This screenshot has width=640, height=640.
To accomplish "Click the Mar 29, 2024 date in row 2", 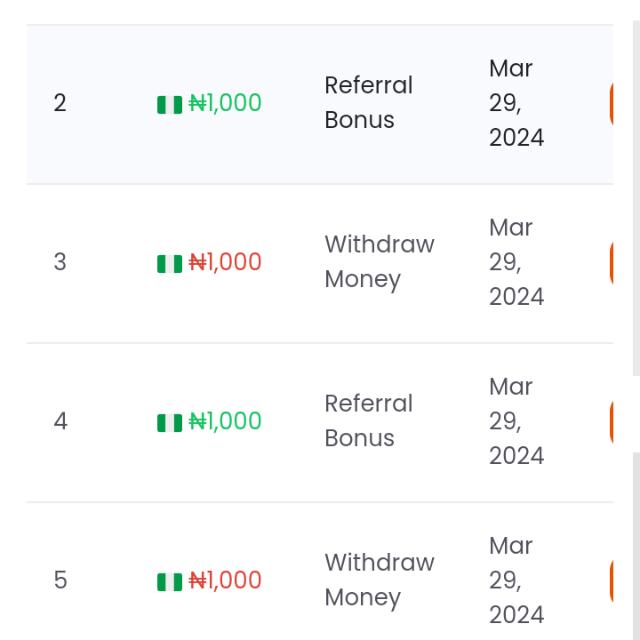I will pyautogui.click(x=516, y=103).
